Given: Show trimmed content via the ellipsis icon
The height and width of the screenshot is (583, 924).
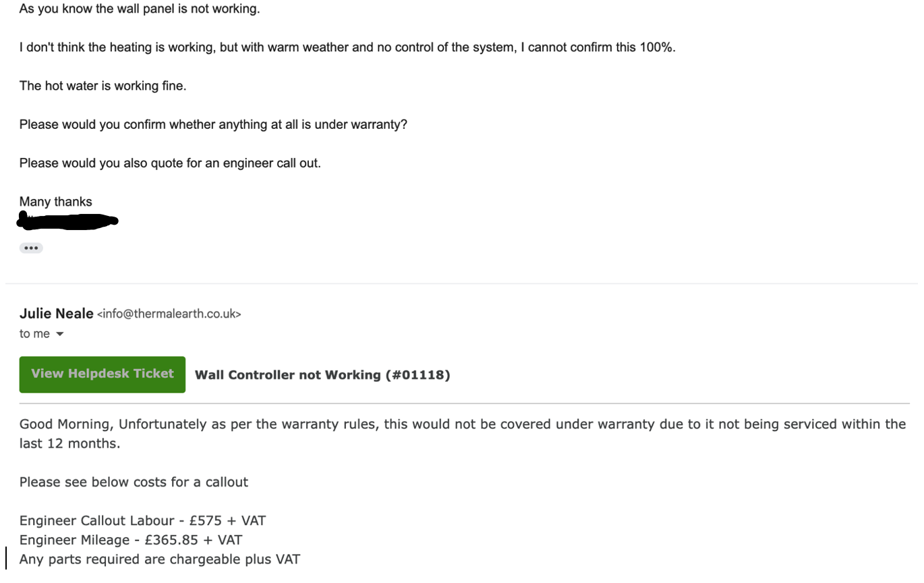Looking at the screenshot, I should (31, 248).
